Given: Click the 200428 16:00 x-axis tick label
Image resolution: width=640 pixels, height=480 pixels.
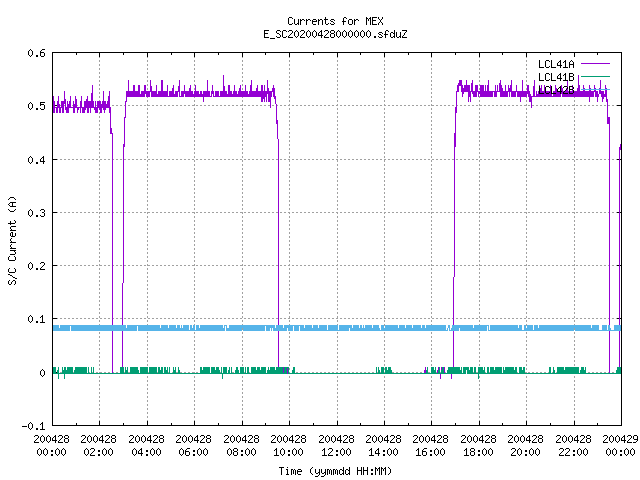Looking at the screenshot, I should pyautogui.click(x=431, y=446).
